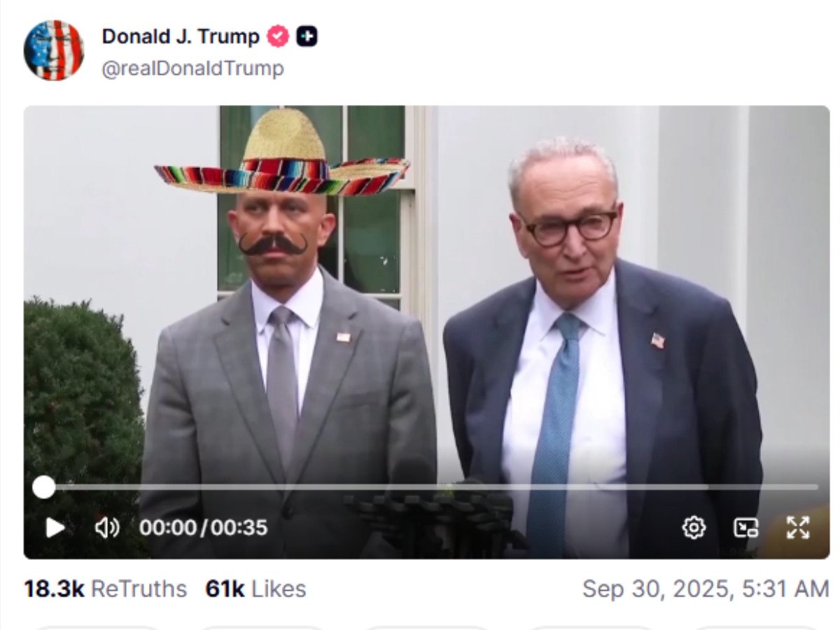
Task: Play the video
Action: click(55, 528)
